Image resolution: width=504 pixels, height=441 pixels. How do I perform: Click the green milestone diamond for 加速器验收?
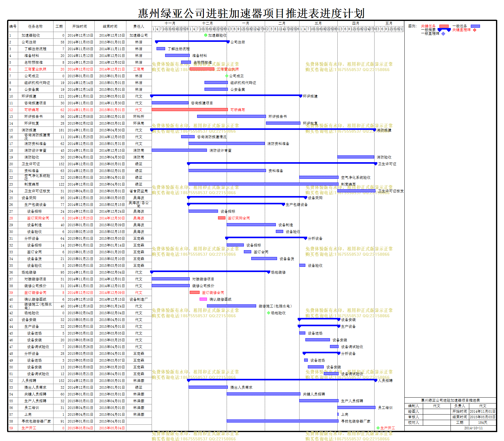(x=206, y=35)
